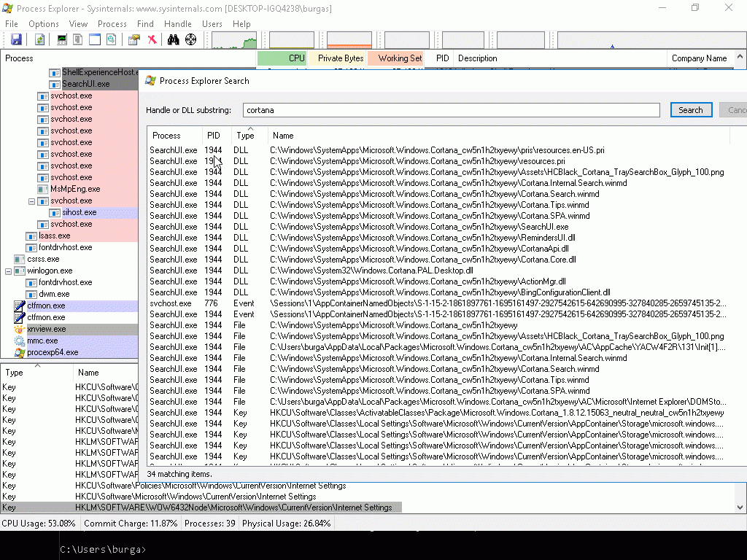The width and height of the screenshot is (747, 560).
Task: Click the crosshair Find Window's Process icon
Action: coord(190,39)
